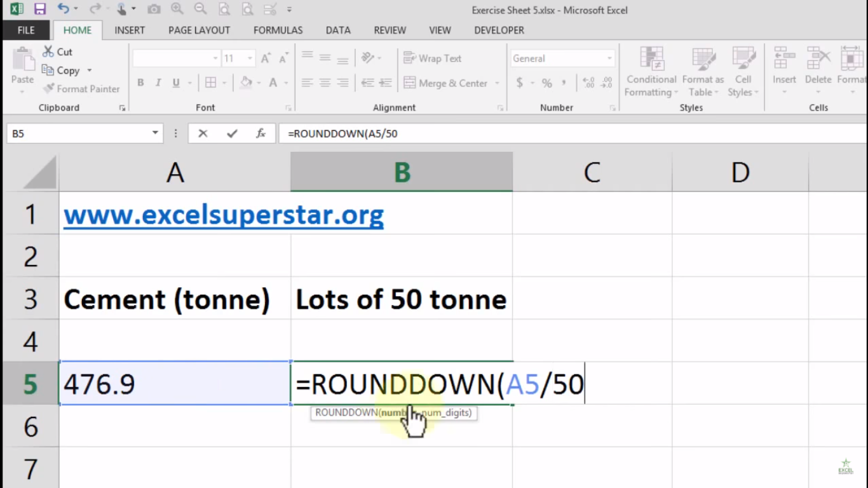Open Font Color letter A
The width and height of the screenshot is (868, 488).
click(273, 83)
